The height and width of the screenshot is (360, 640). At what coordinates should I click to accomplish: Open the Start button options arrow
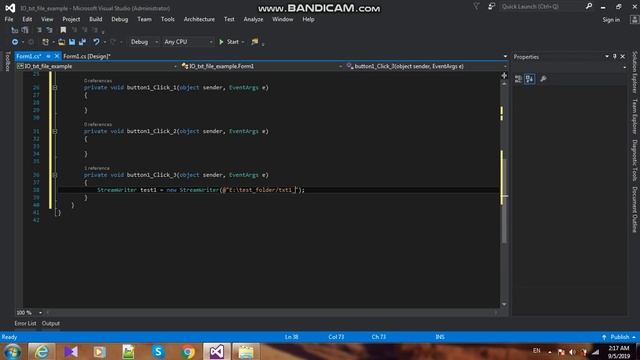[243, 42]
